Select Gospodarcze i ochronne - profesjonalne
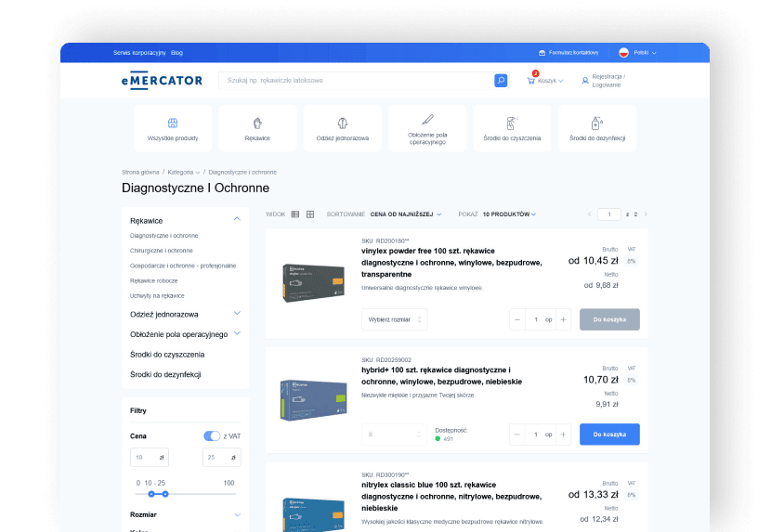 click(x=183, y=266)
